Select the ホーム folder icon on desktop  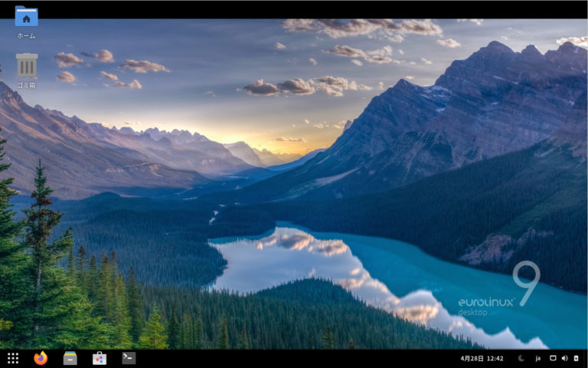(x=26, y=17)
